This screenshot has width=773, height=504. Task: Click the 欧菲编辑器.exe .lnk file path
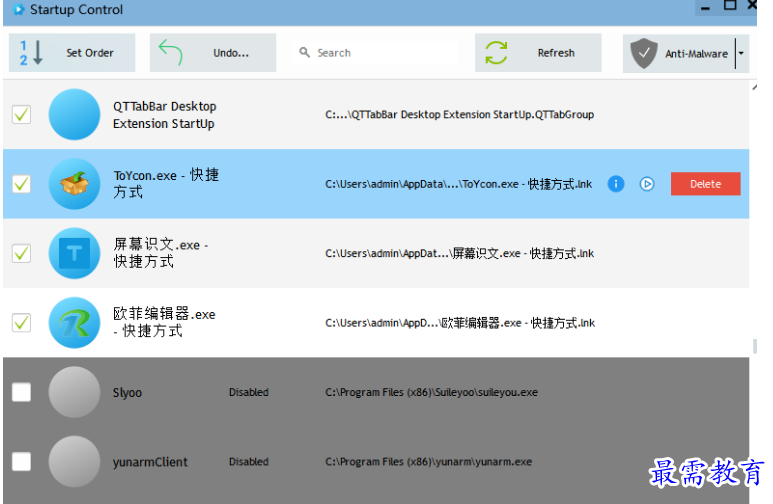[x=460, y=323]
